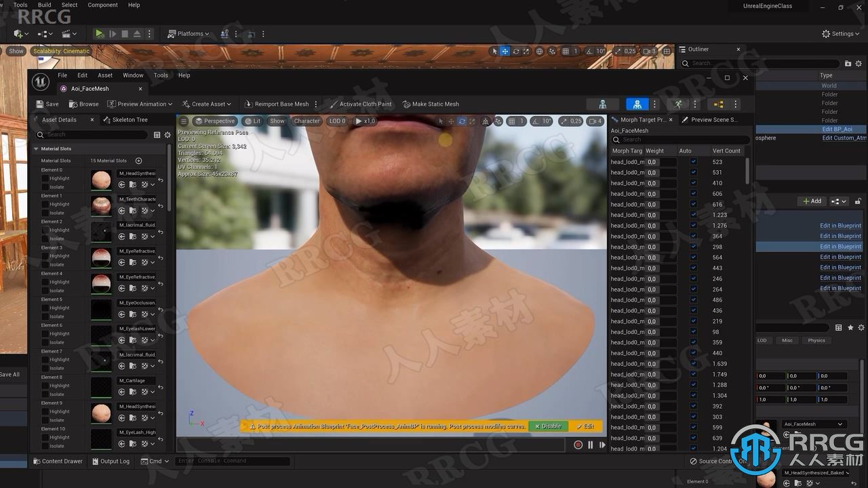Screen dimensions: 868x488
Task: Open the Settings dropdown in the main editor
Action: click(x=842, y=34)
